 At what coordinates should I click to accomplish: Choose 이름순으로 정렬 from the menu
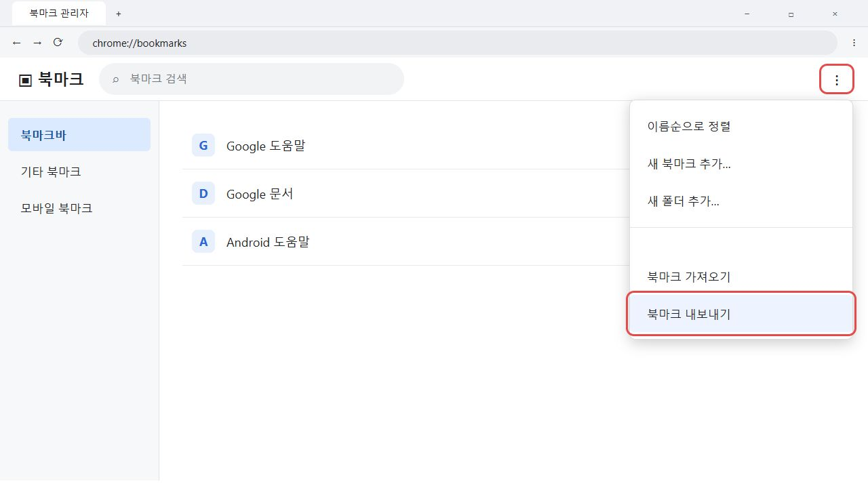[741, 126]
